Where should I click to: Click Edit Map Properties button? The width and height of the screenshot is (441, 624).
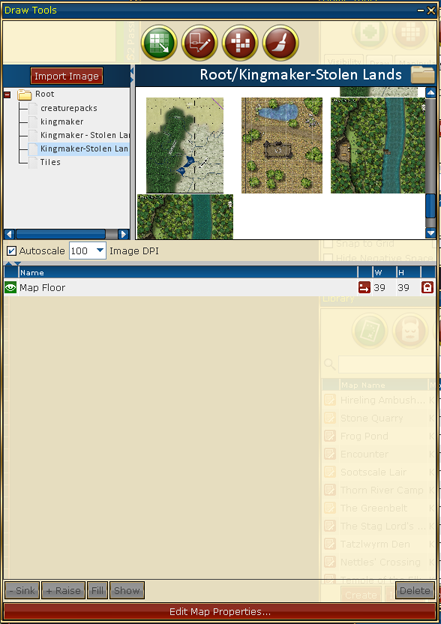[220, 612]
